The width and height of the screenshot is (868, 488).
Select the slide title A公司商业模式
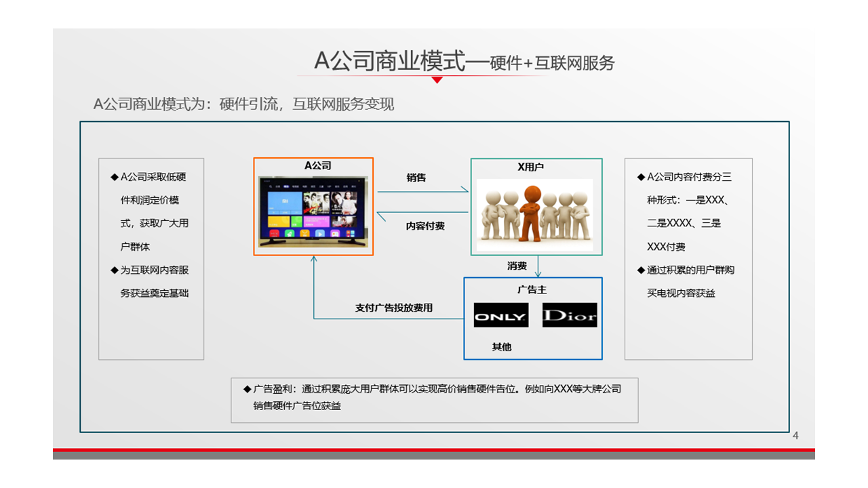(x=390, y=62)
